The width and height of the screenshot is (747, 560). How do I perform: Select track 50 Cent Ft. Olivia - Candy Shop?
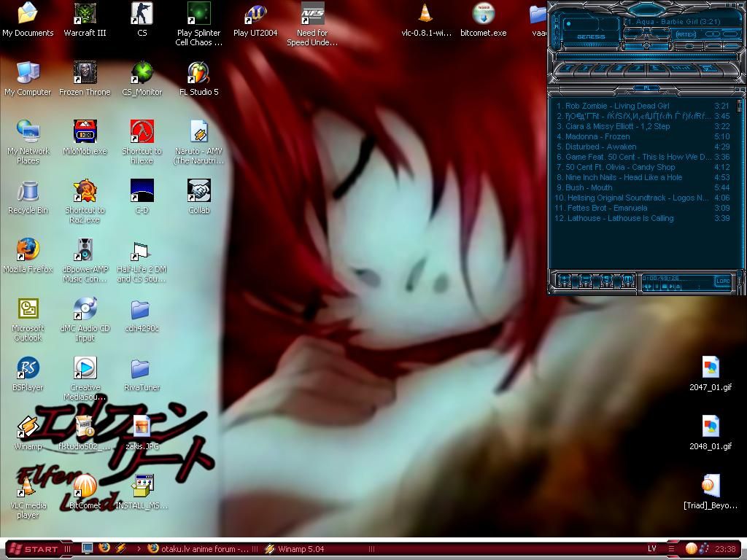643,167
